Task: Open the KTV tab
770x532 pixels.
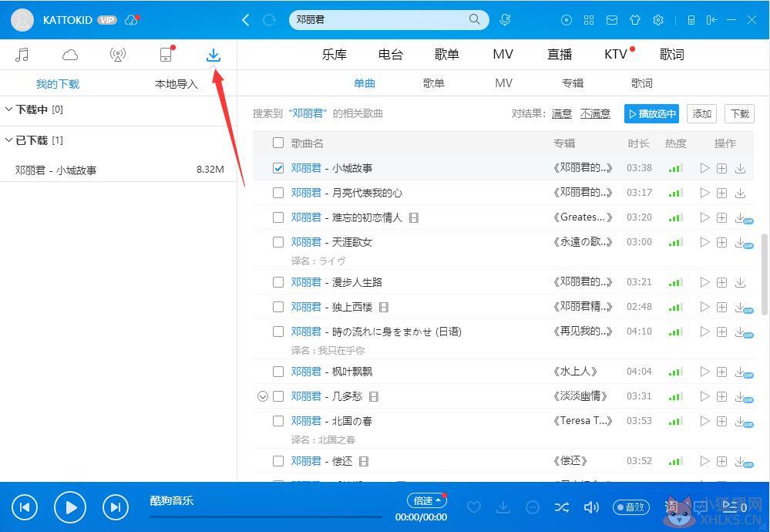Action: point(616,55)
